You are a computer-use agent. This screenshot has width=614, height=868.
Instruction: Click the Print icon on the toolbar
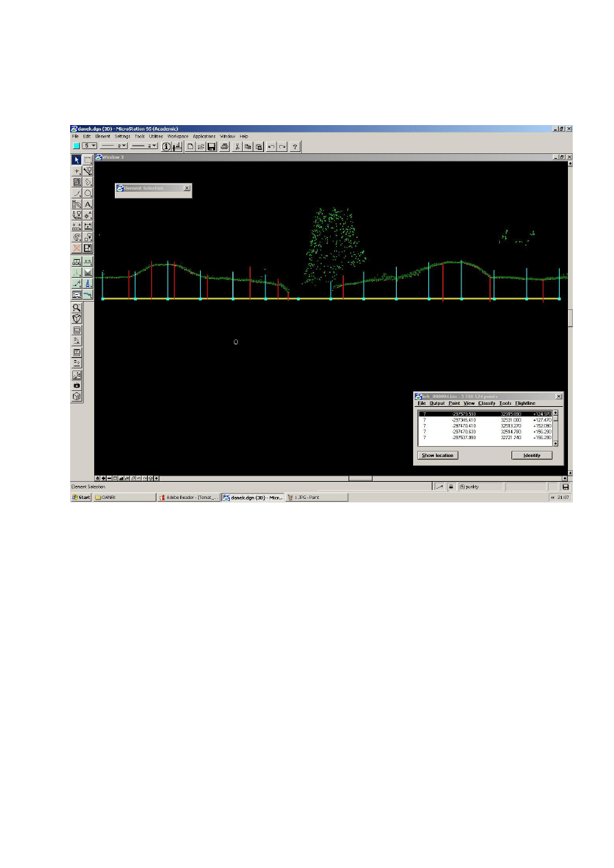click(225, 146)
